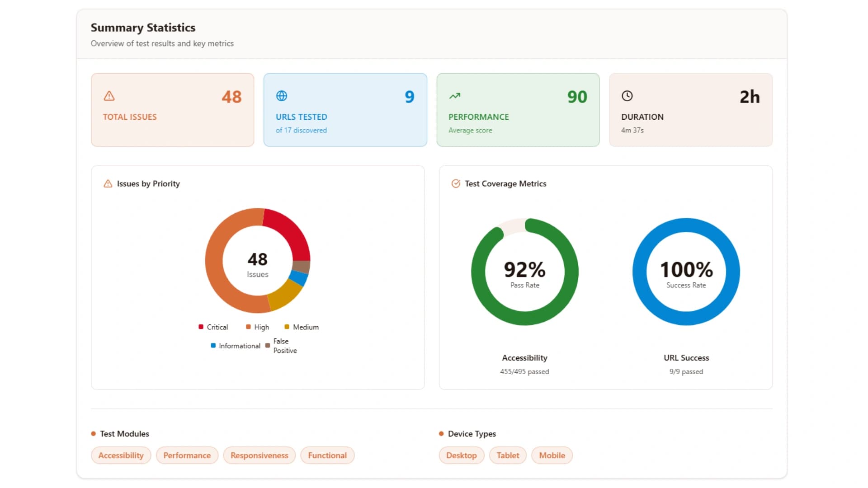Toggle the False Positive legend entry
The height and width of the screenshot is (488, 868).
281,346
